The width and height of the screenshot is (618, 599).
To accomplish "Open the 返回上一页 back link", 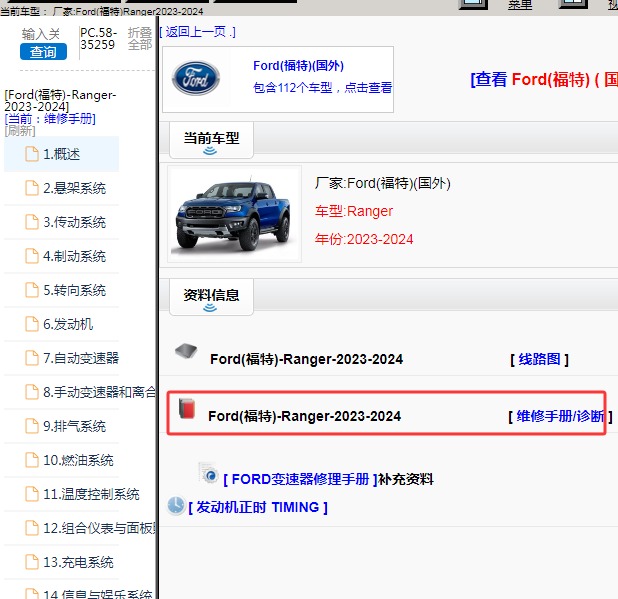I will 197,32.
